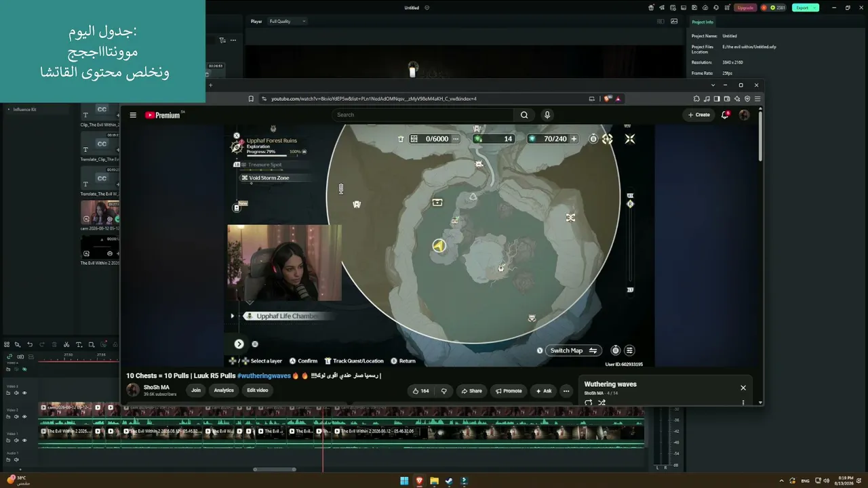868x488 pixels.
Task: Expand the Upphaf Life Chamber entry arrow
Action: tap(233, 316)
